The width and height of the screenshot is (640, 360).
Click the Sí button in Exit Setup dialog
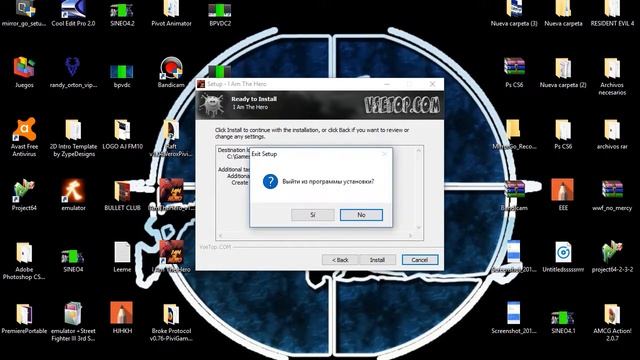tap(313, 215)
